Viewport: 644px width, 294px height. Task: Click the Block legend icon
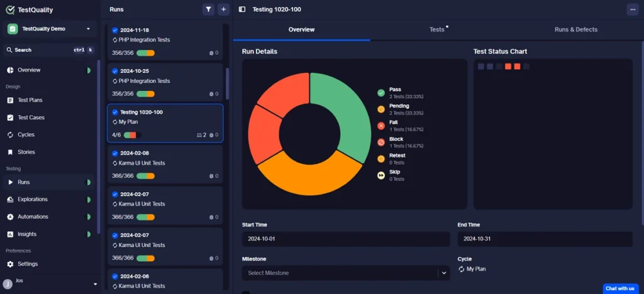tap(381, 142)
